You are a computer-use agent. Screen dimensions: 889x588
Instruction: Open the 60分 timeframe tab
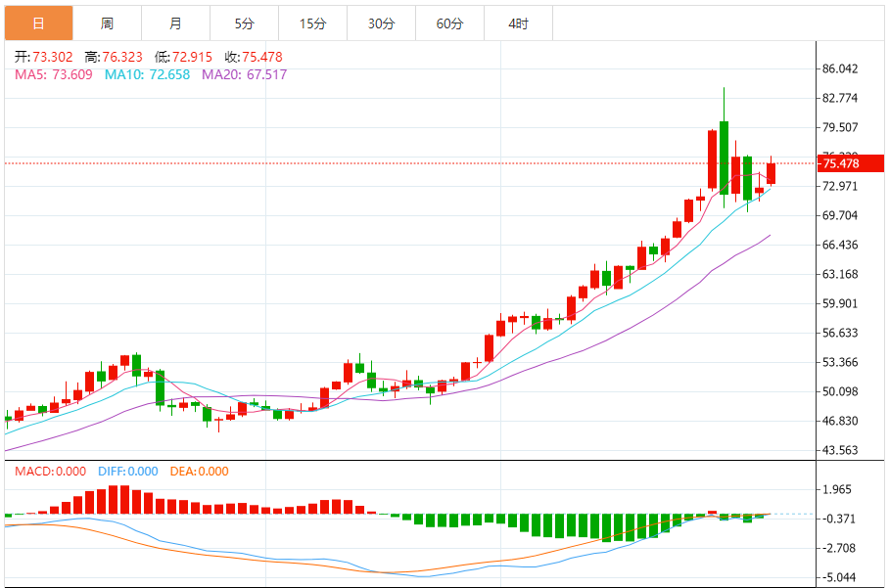click(x=449, y=23)
